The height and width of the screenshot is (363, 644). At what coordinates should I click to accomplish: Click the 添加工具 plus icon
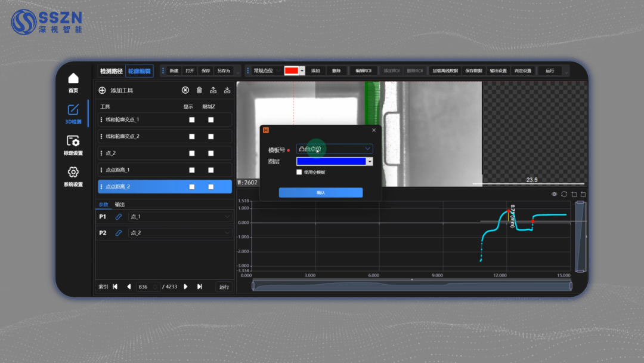(x=102, y=90)
